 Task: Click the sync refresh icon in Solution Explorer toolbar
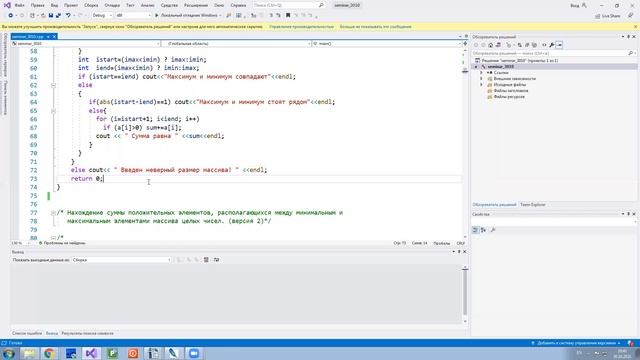tap(519, 45)
